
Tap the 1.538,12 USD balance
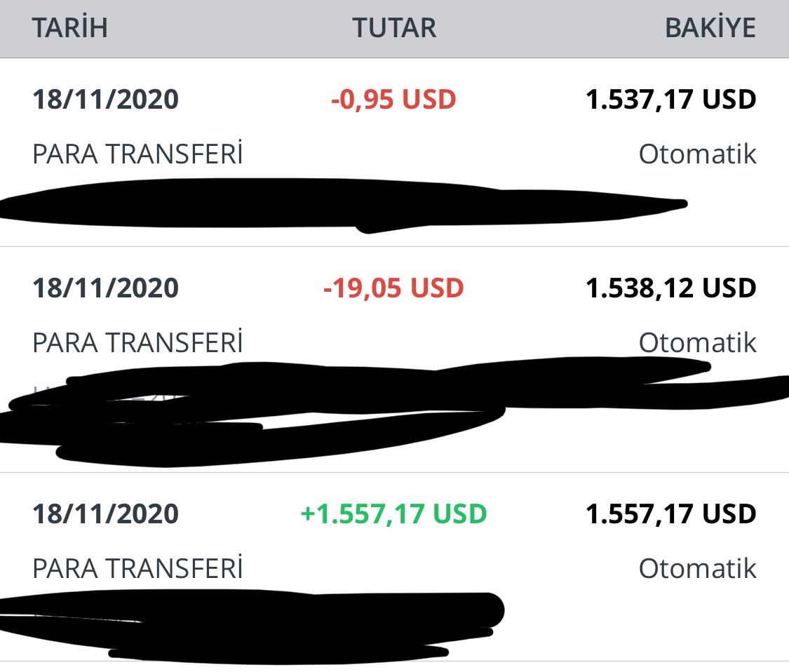[x=670, y=288]
